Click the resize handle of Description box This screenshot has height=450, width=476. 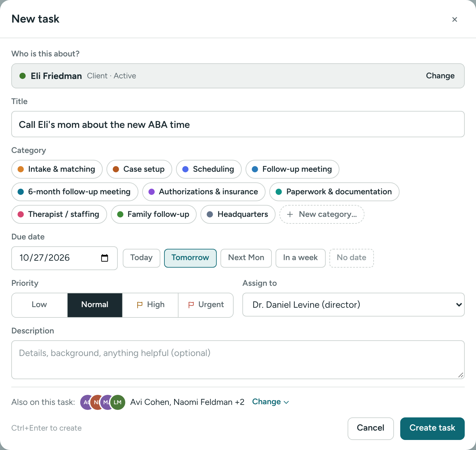click(x=461, y=375)
